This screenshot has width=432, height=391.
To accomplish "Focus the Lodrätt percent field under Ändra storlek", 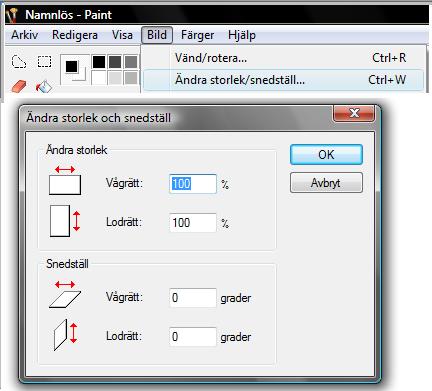I will pos(193,223).
